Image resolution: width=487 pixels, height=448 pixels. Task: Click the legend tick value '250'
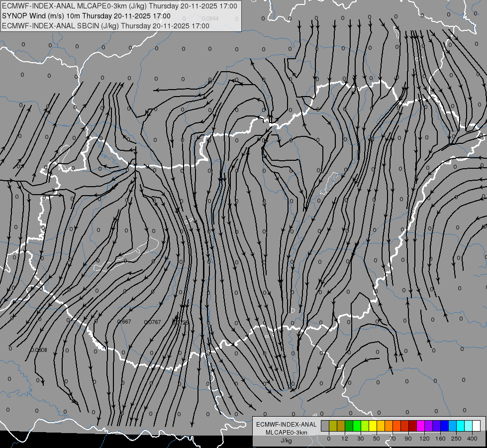(x=456, y=439)
